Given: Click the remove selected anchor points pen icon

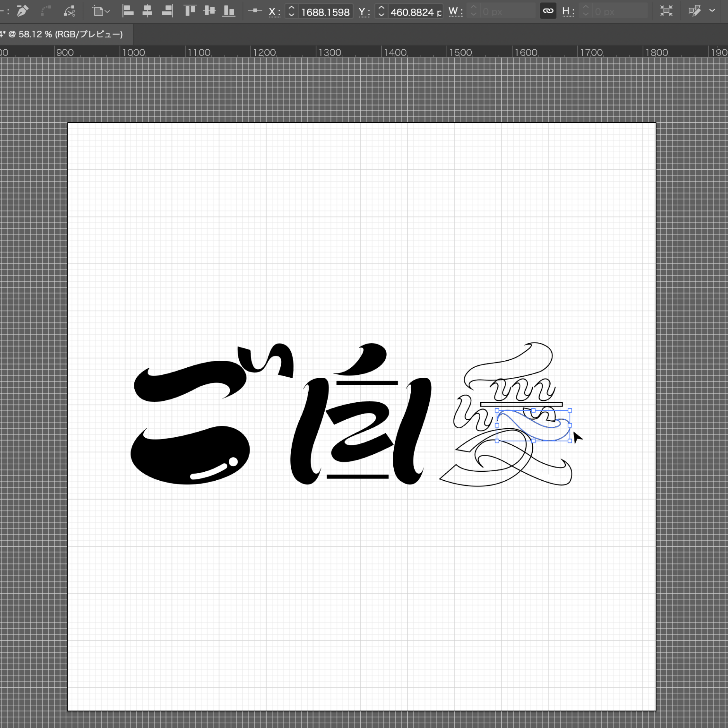Looking at the screenshot, I should tap(23, 11).
